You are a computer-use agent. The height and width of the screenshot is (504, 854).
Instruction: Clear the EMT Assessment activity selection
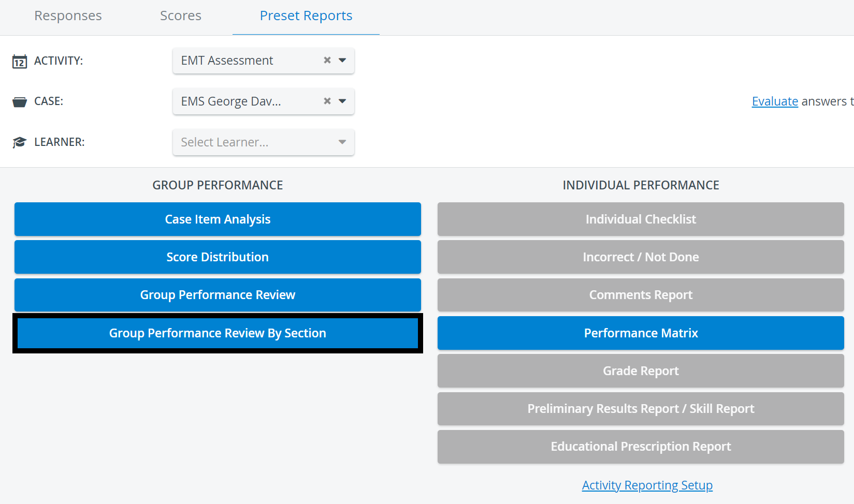[327, 60]
